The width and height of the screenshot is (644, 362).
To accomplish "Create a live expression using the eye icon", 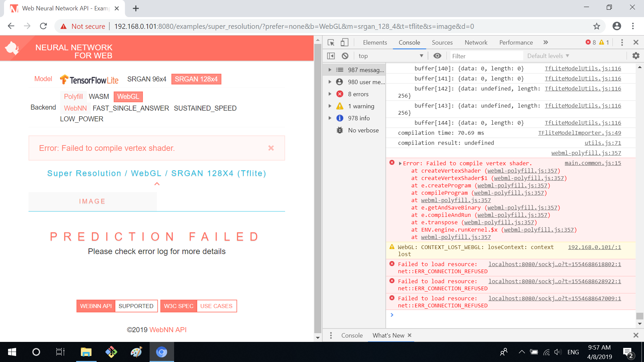I will point(437,56).
